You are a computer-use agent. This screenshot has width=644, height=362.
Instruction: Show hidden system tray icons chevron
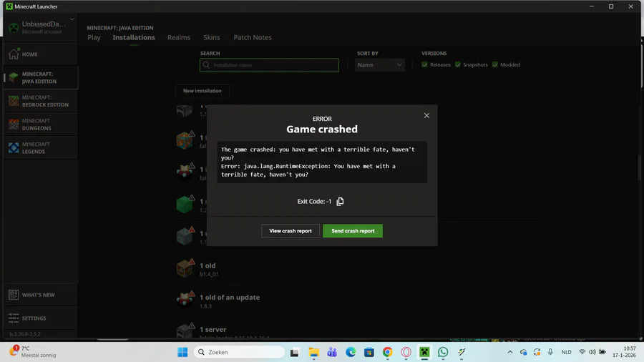pos(509,352)
